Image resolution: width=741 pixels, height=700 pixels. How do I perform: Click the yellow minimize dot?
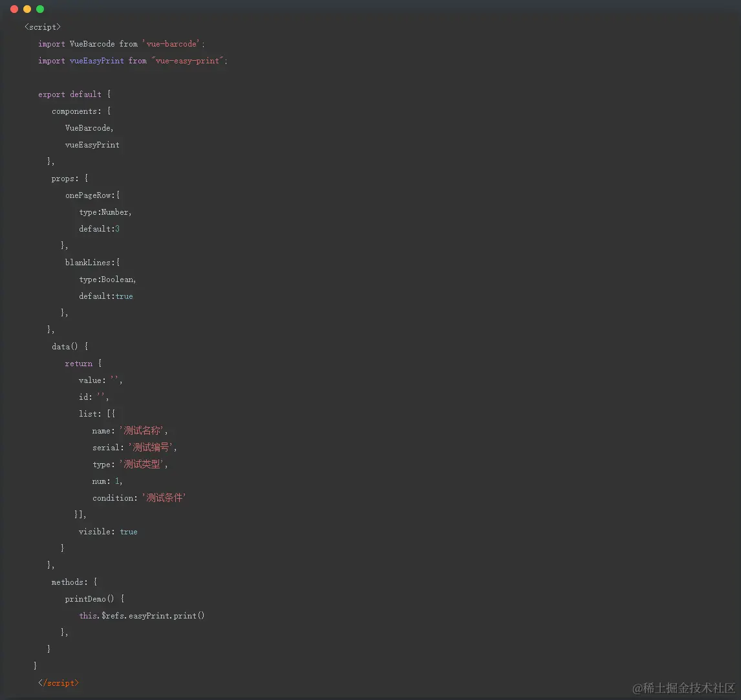pos(27,9)
